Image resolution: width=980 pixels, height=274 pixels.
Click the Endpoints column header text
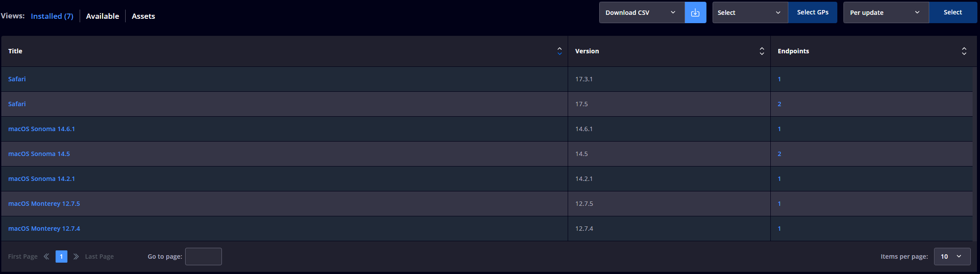pos(794,51)
